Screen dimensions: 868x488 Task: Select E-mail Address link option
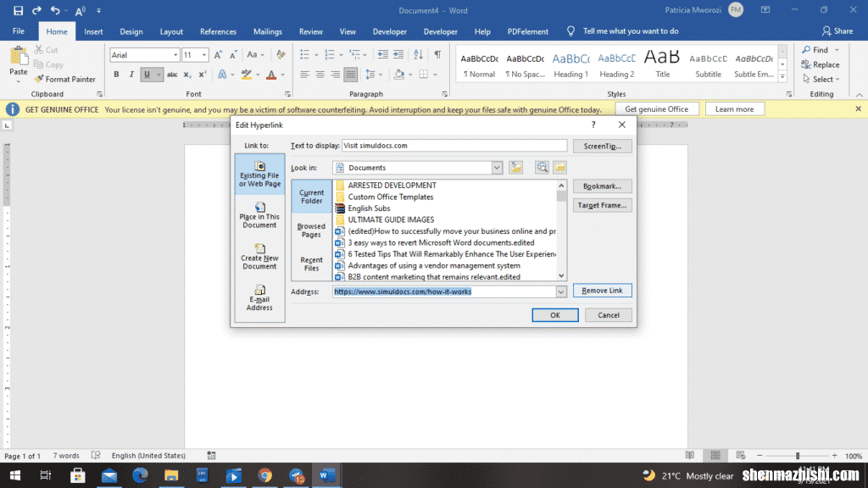(259, 298)
